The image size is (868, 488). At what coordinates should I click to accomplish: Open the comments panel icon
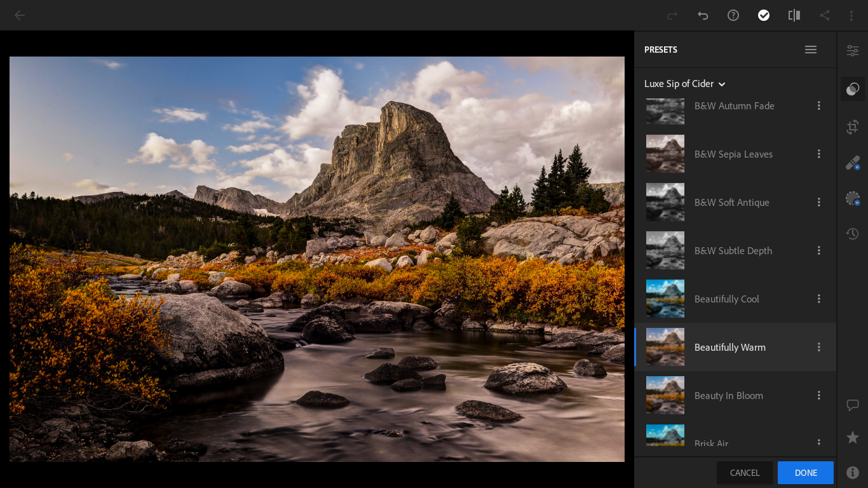[x=853, y=405]
